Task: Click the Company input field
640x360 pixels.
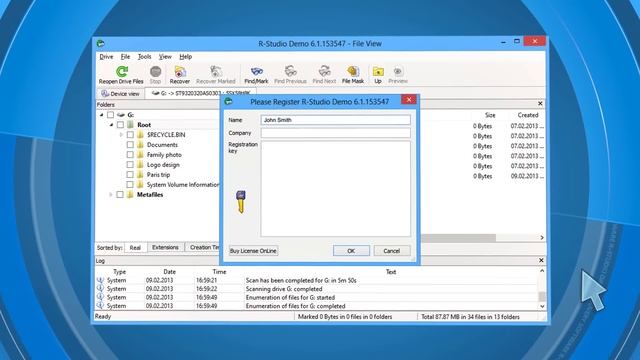Action: 336,133
